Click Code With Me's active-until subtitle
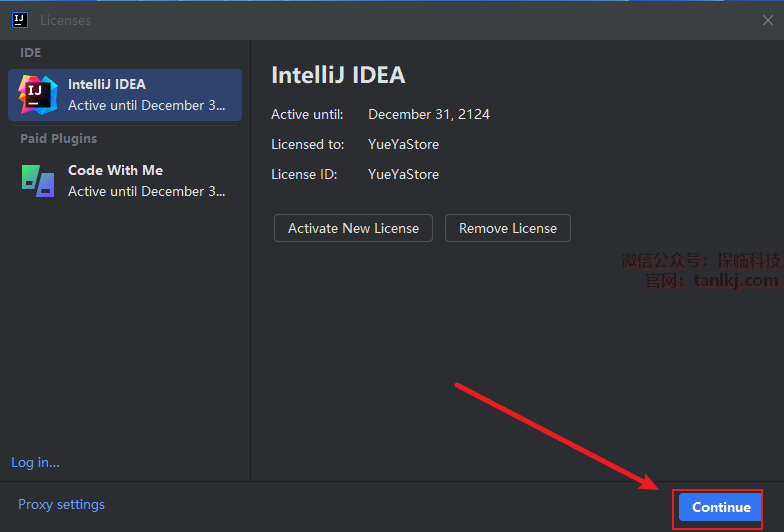This screenshot has height=532, width=784. 146,191
